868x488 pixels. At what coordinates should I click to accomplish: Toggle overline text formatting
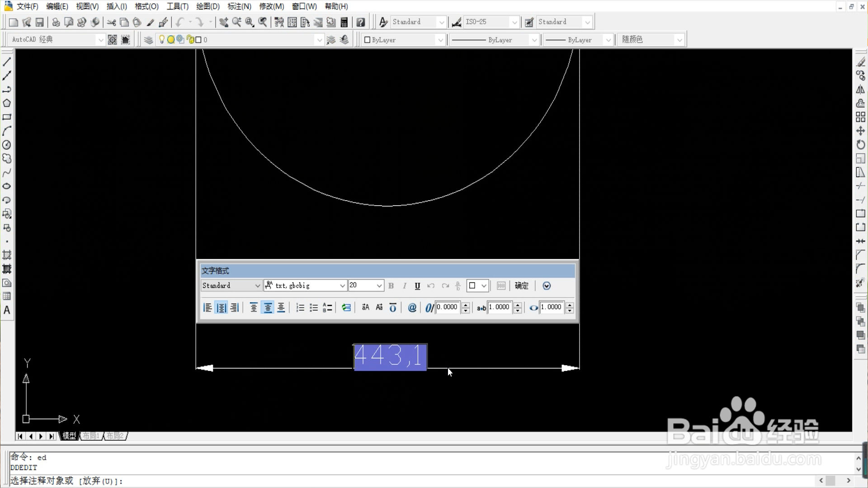click(x=393, y=308)
